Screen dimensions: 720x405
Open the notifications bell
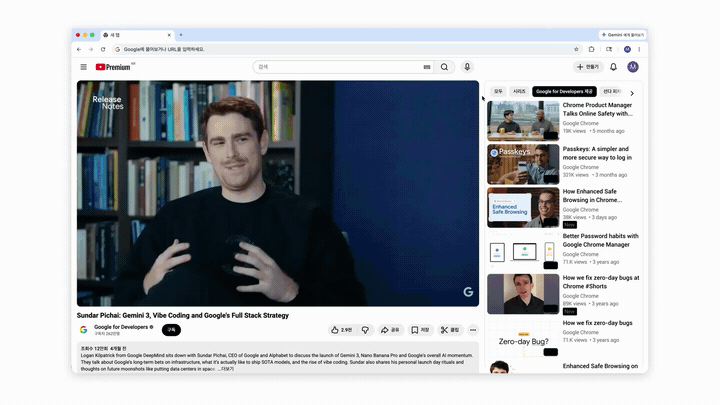[x=613, y=67]
